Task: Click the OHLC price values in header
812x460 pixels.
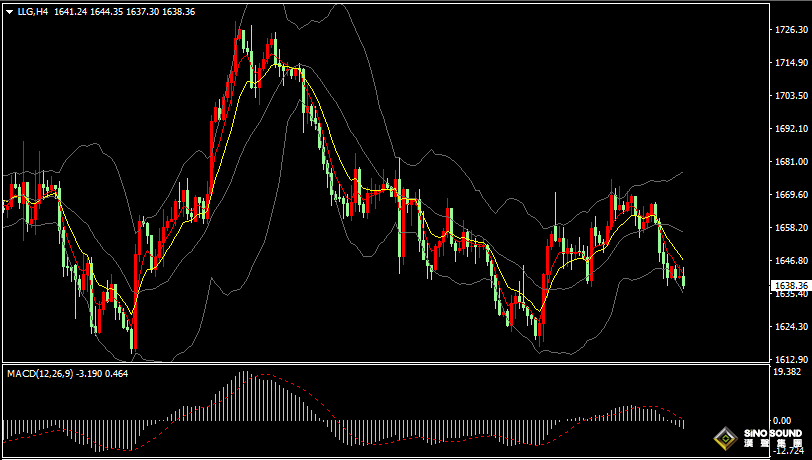Action: 124,12
